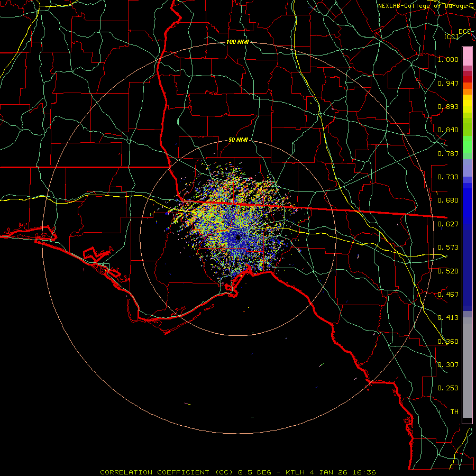Select the 1.000 scale value
This screenshot has width=476, height=476.
point(448,59)
